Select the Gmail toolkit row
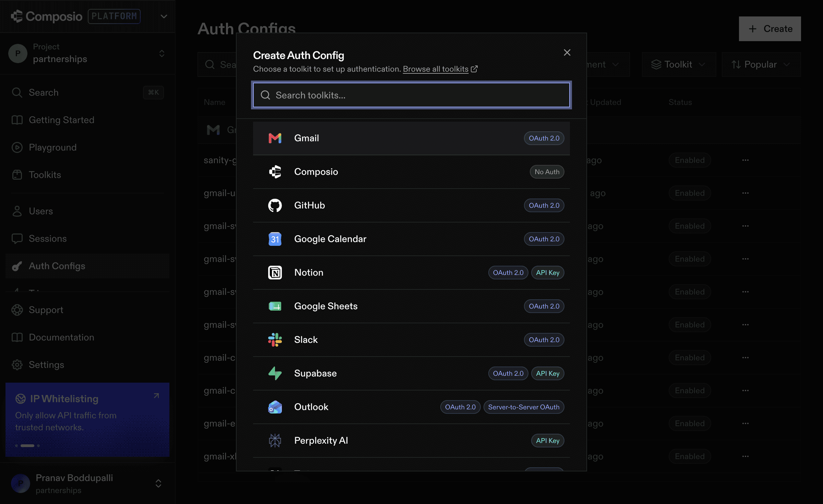 [x=411, y=138]
